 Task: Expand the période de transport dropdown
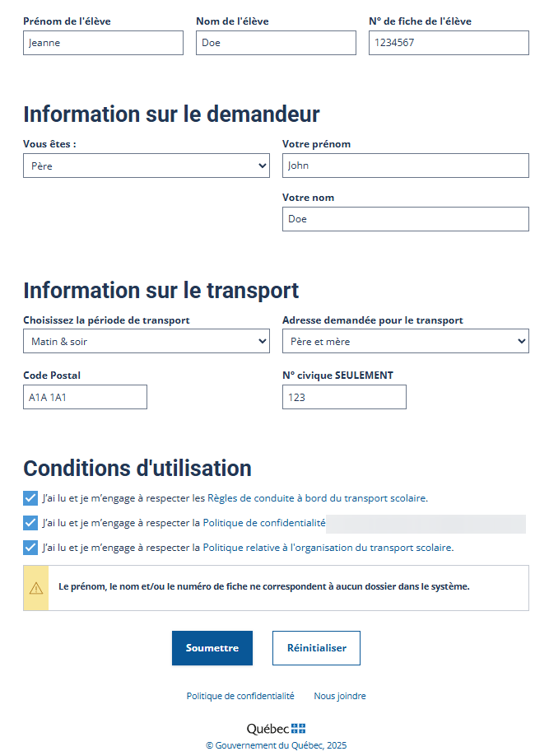[x=147, y=342]
